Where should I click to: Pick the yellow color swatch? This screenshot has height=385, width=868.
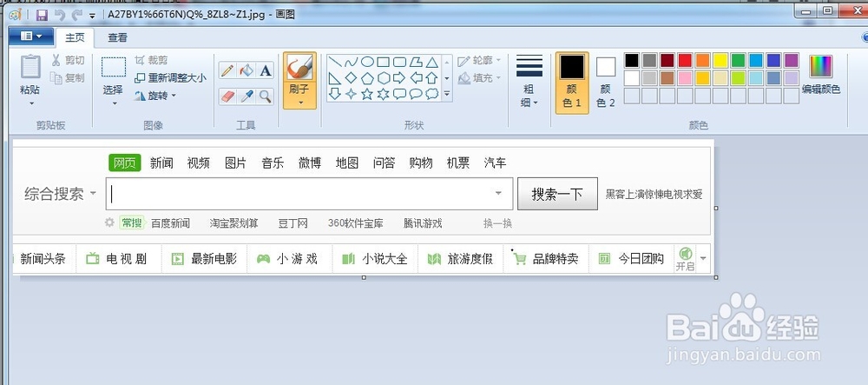720,60
